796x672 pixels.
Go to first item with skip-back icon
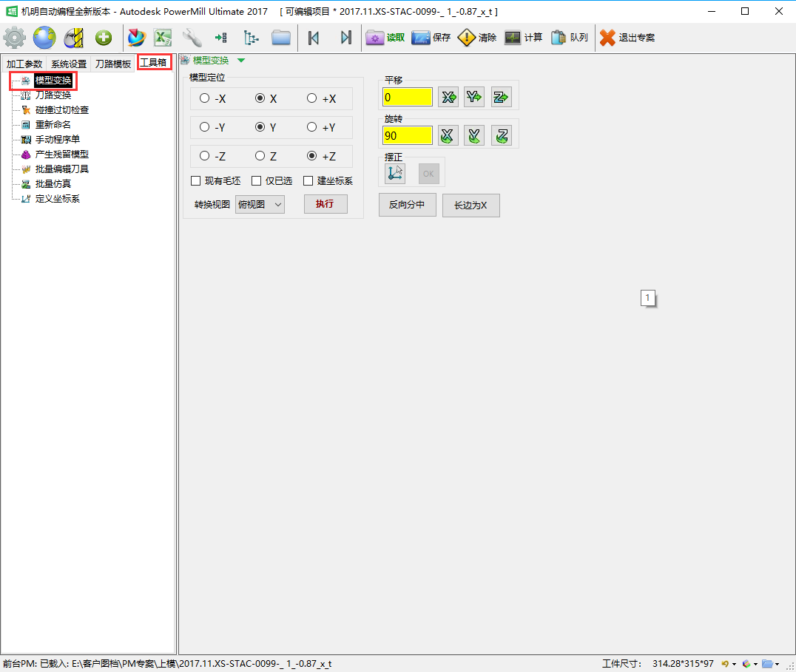point(314,38)
